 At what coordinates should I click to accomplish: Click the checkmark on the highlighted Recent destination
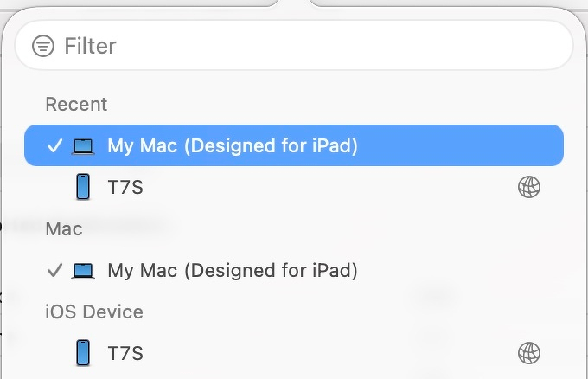coord(54,146)
